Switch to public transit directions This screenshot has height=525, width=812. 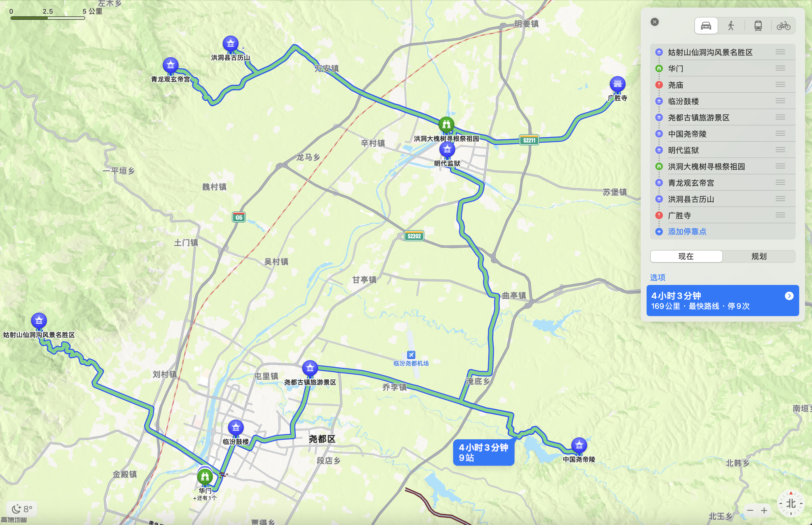[758, 26]
